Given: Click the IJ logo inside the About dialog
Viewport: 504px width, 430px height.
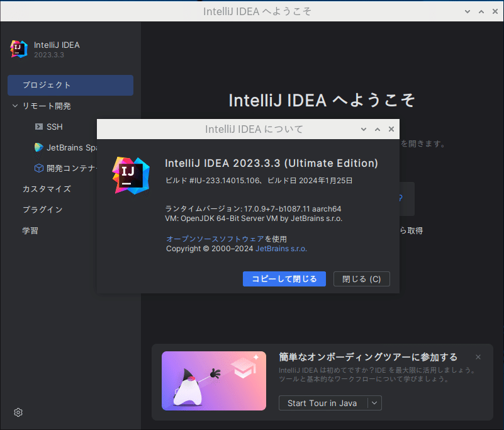Looking at the screenshot, I should coord(130,177).
